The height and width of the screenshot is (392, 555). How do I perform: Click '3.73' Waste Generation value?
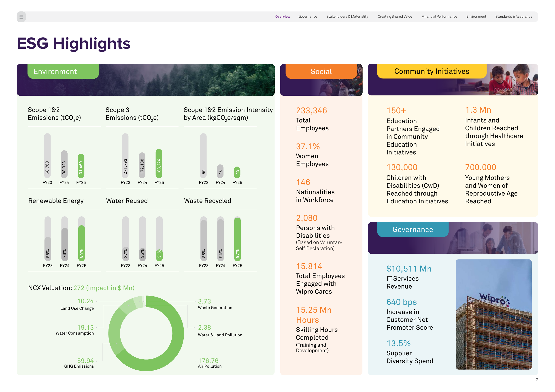point(204,301)
